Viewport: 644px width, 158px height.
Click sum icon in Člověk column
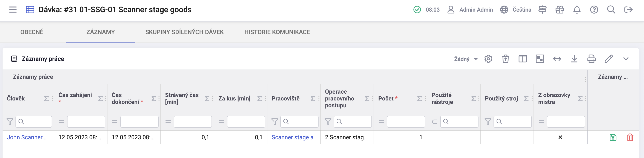point(46,99)
